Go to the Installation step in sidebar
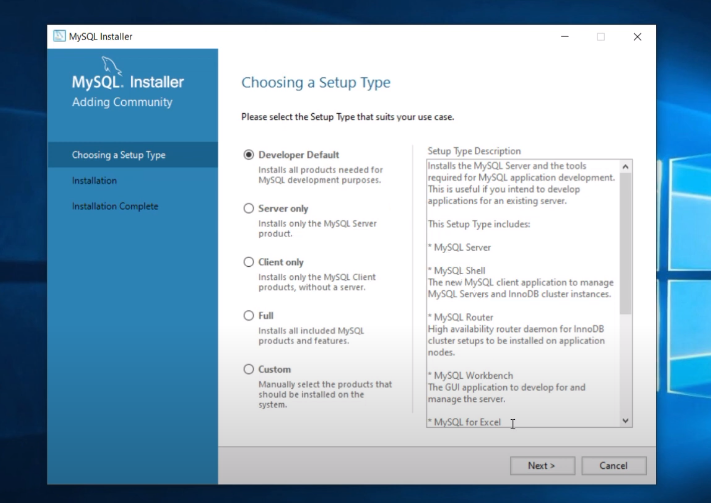The image size is (711, 503). point(94,181)
